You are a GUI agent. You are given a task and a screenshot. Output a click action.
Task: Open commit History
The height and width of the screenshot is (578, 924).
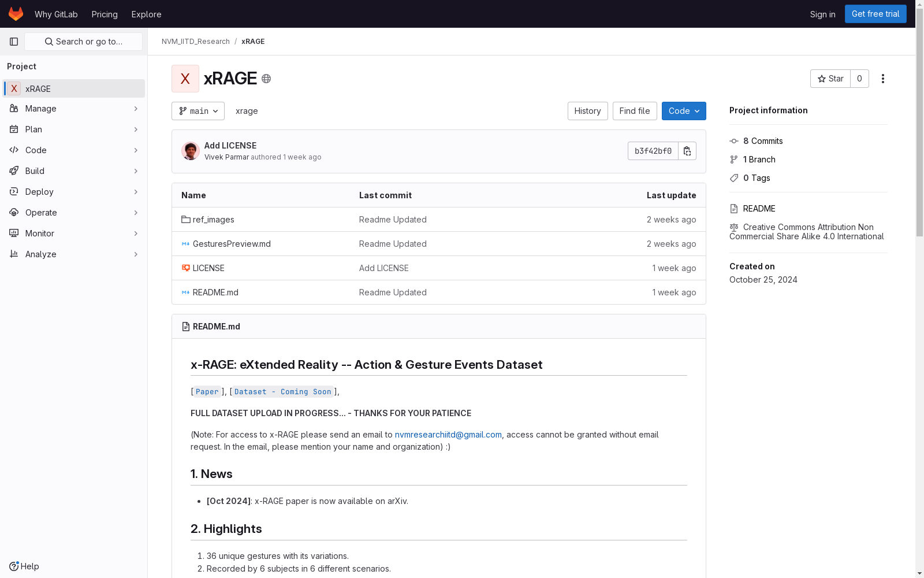tap(587, 111)
